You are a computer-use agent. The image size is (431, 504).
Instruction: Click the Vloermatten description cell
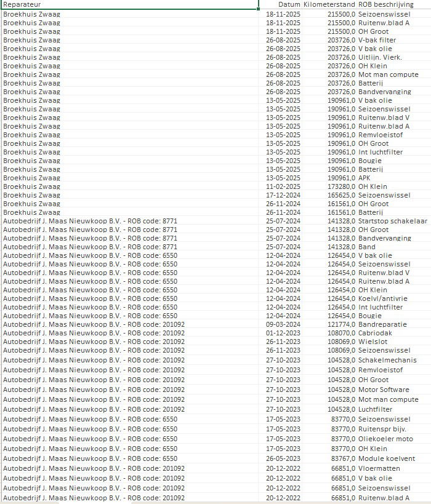point(393,468)
